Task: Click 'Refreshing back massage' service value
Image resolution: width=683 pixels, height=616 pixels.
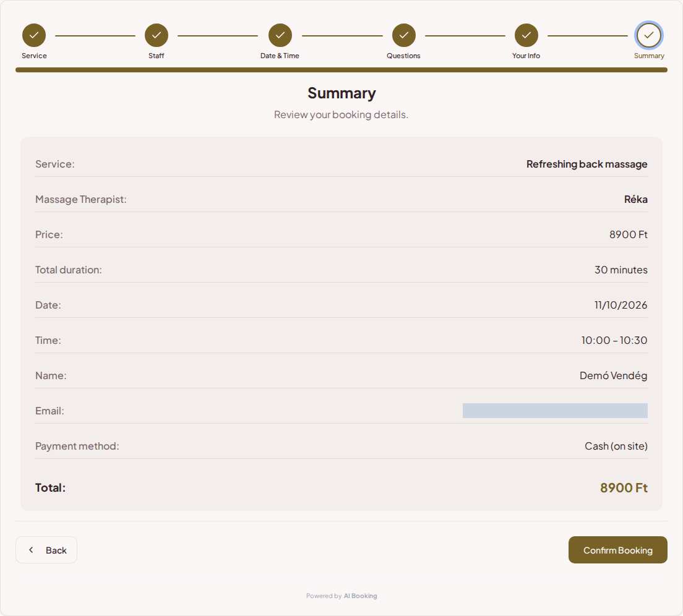Action: [586, 164]
